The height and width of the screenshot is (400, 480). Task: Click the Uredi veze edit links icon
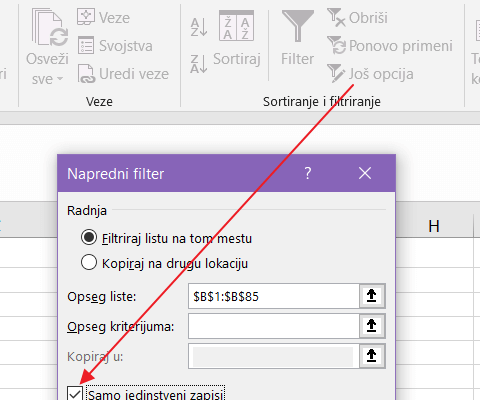click(86, 74)
